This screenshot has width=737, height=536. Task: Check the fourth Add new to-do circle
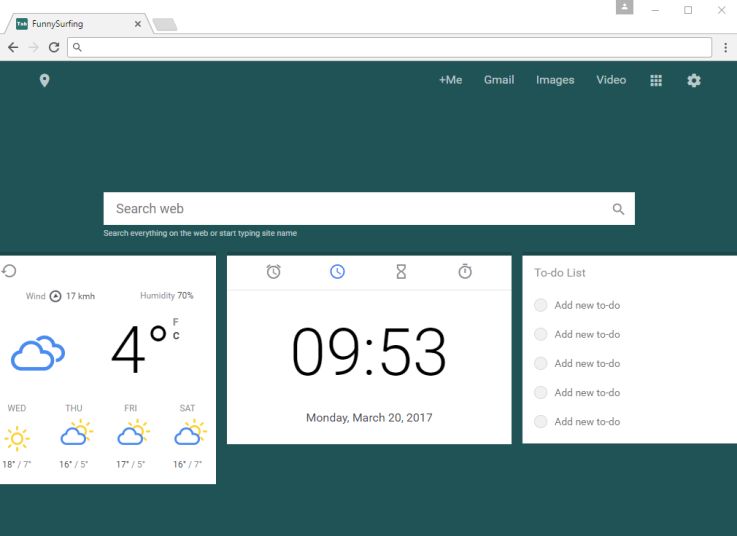point(541,393)
